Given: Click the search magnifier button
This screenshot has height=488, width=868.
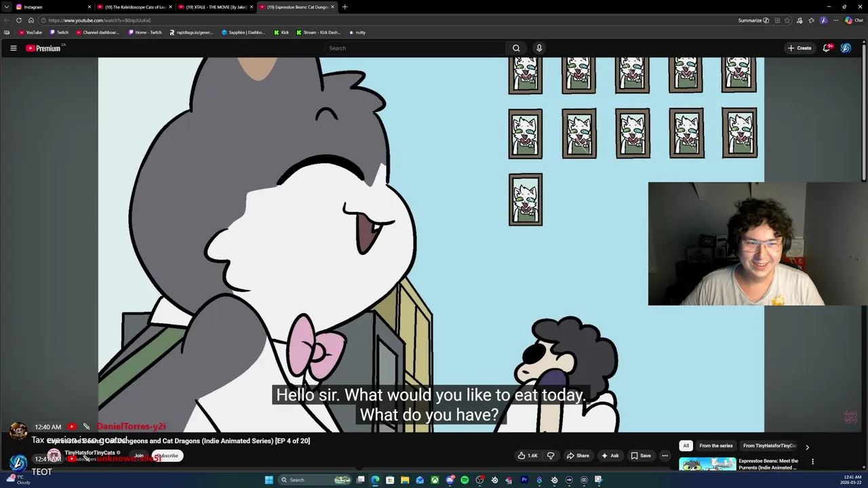Looking at the screenshot, I should coord(516,48).
